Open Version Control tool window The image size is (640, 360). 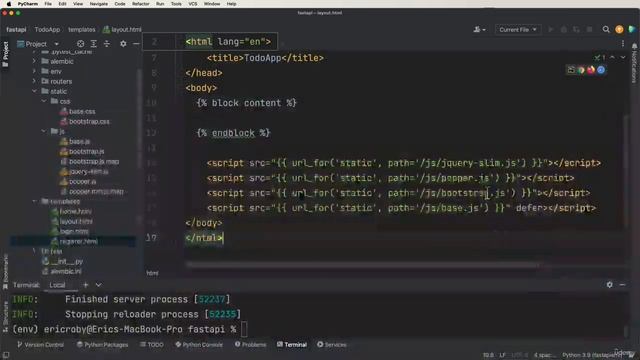pyautogui.click(x=40, y=345)
